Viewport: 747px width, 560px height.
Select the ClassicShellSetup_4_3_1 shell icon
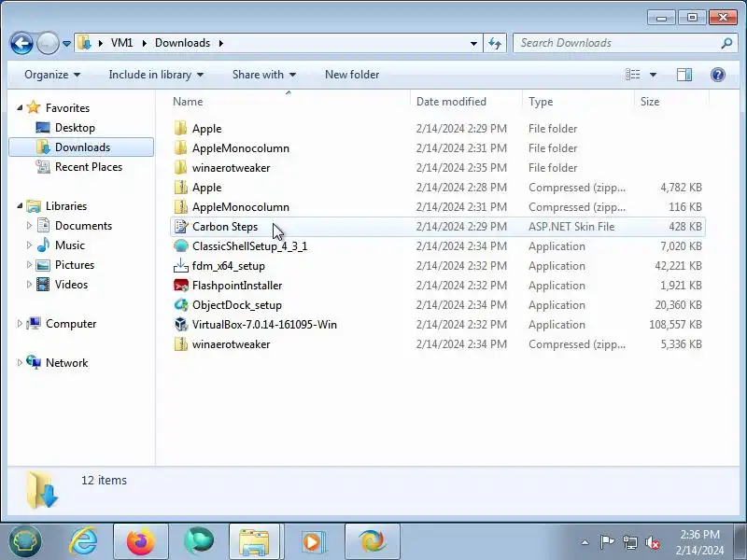[180, 245]
